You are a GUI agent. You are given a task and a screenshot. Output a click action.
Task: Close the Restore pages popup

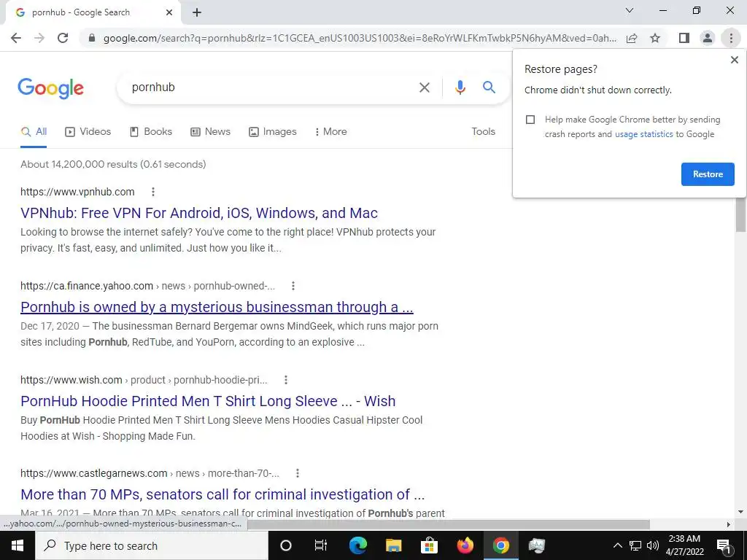734,60
